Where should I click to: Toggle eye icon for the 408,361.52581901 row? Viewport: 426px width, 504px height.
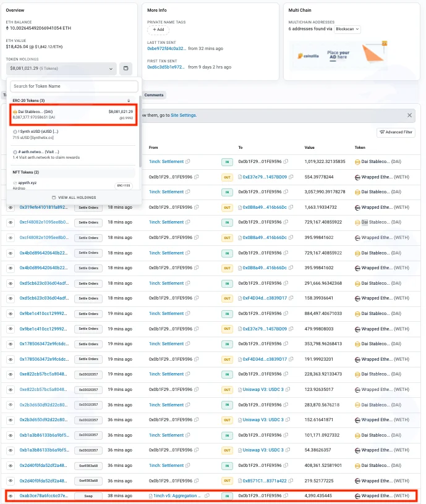coord(11,466)
